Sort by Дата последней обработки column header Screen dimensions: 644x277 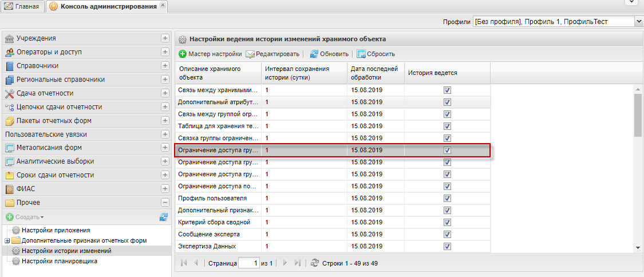374,73
